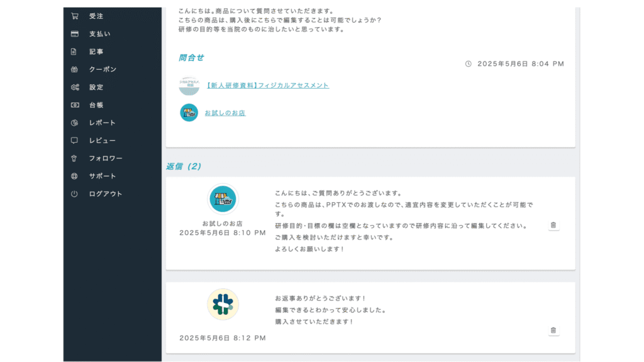This screenshot has height=362, width=644.
Task: Click the lifebuoy icon for サポート
Action: (x=74, y=176)
